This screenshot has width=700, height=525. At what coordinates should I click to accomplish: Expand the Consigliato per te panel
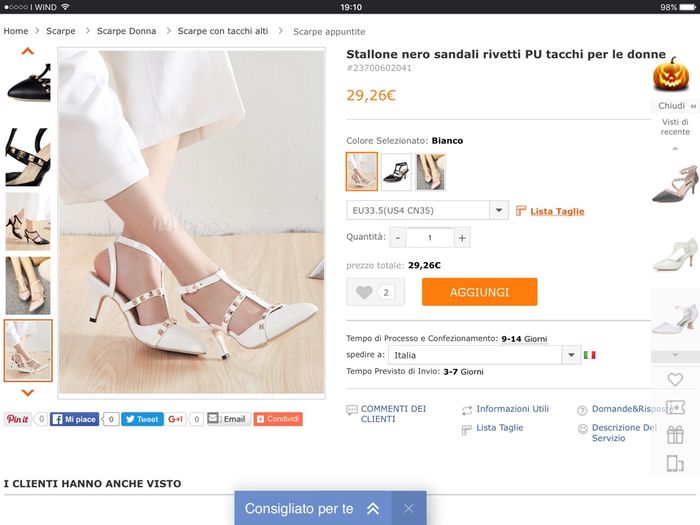point(372,509)
